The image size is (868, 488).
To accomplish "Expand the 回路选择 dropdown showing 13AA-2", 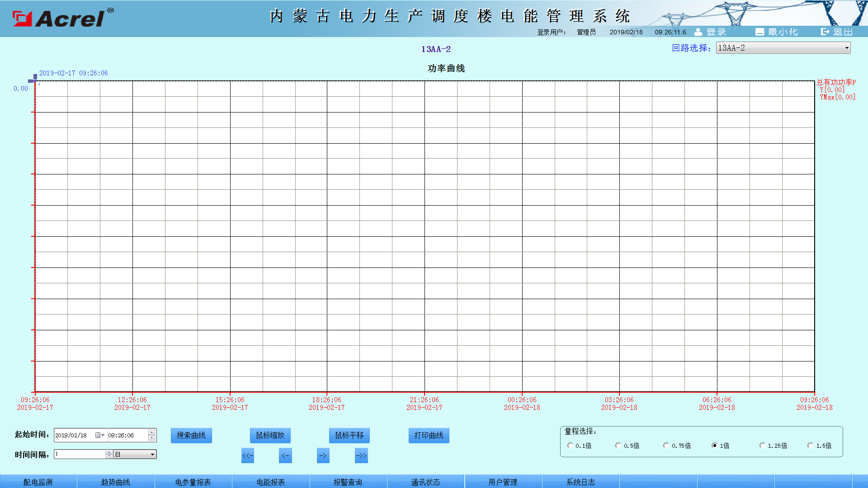I will tap(783, 48).
